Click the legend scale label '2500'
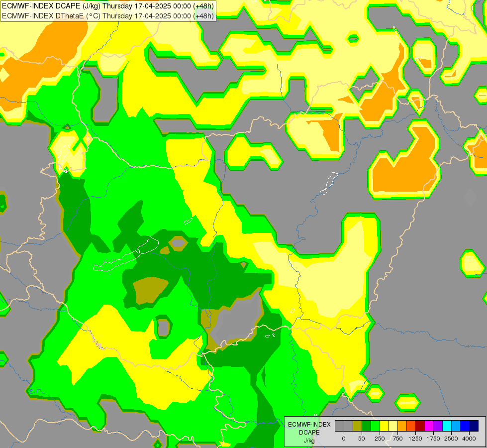This screenshot has width=487, height=448. [451, 439]
